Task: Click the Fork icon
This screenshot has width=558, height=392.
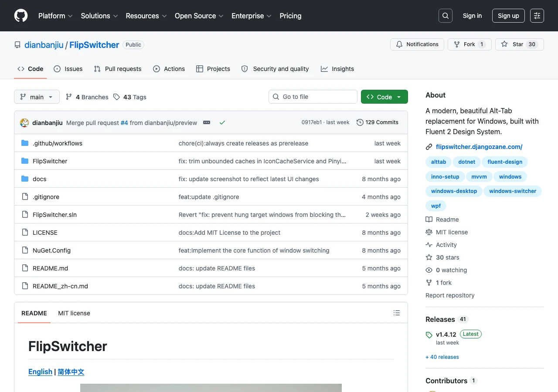Action: point(457,44)
